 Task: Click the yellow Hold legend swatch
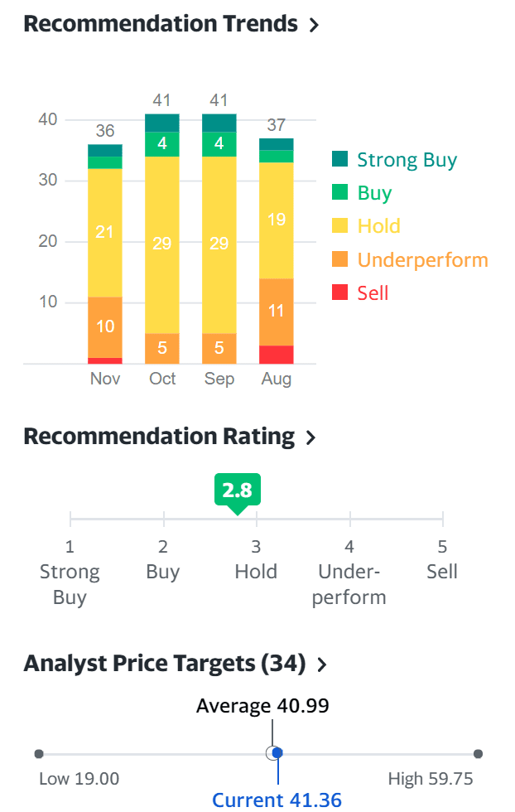point(339,226)
